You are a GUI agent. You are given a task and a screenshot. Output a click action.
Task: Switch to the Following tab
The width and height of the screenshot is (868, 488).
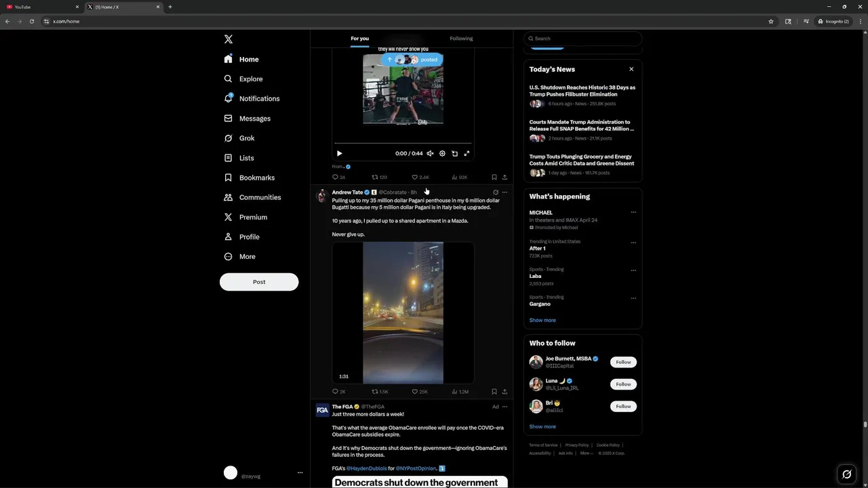461,39
